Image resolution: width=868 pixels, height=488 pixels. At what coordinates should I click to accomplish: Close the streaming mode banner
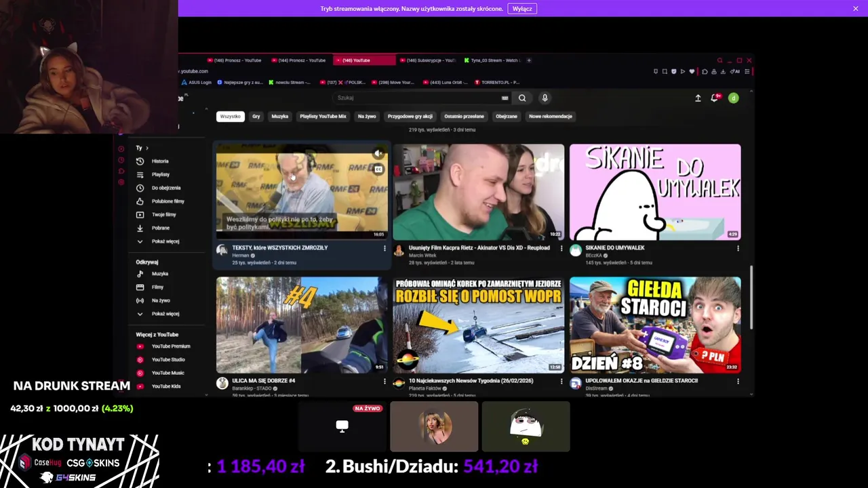tap(856, 9)
